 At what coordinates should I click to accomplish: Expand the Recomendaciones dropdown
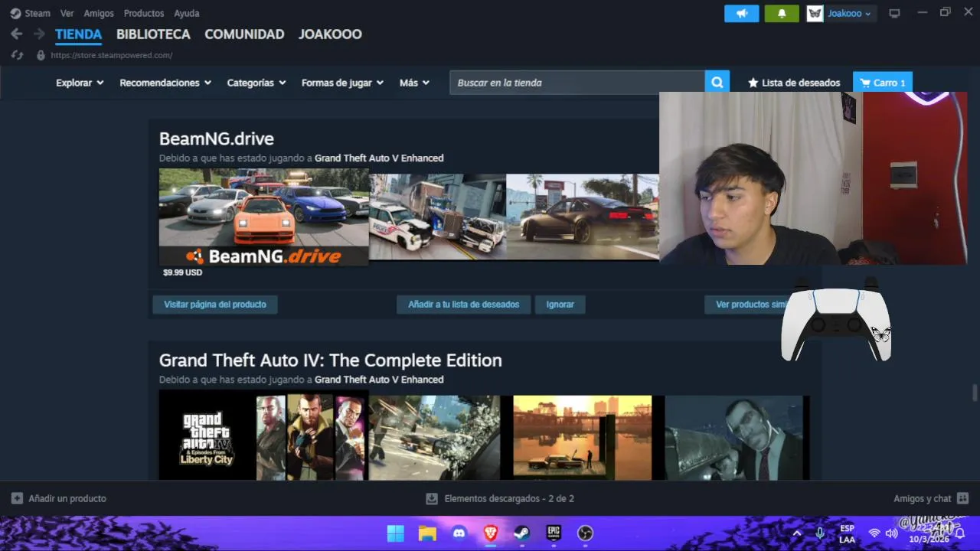pyautogui.click(x=165, y=83)
